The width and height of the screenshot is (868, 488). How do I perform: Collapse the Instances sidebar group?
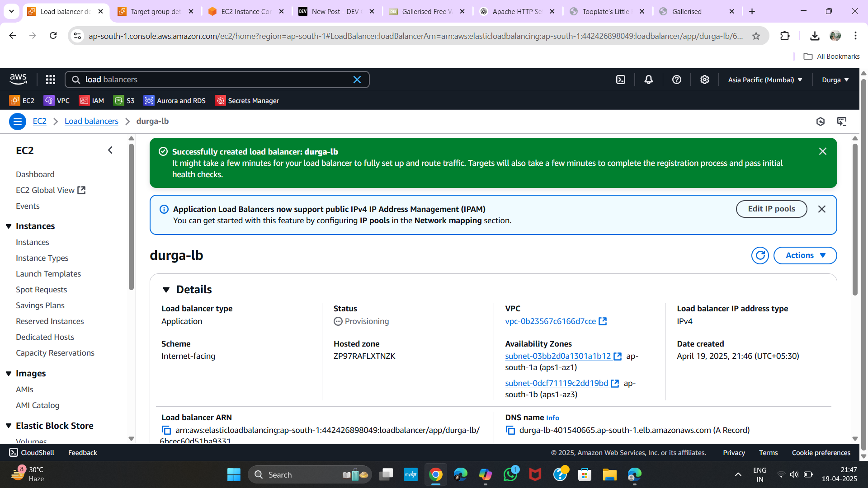pyautogui.click(x=9, y=226)
